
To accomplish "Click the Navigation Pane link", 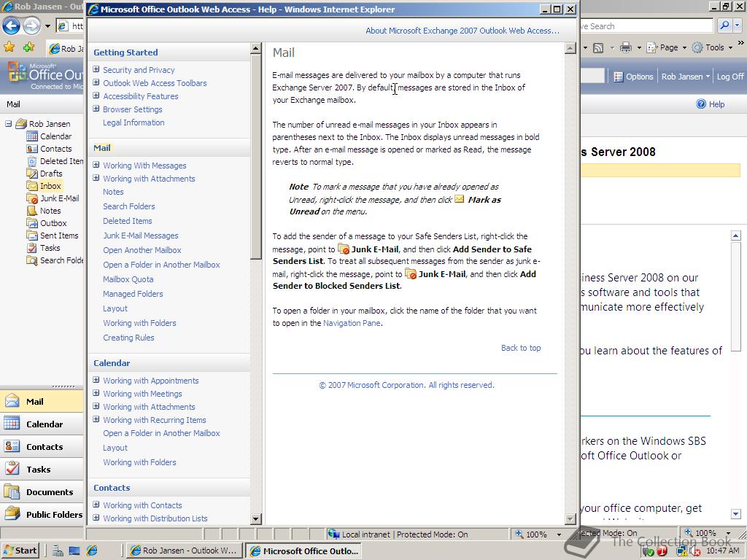I will tap(352, 323).
